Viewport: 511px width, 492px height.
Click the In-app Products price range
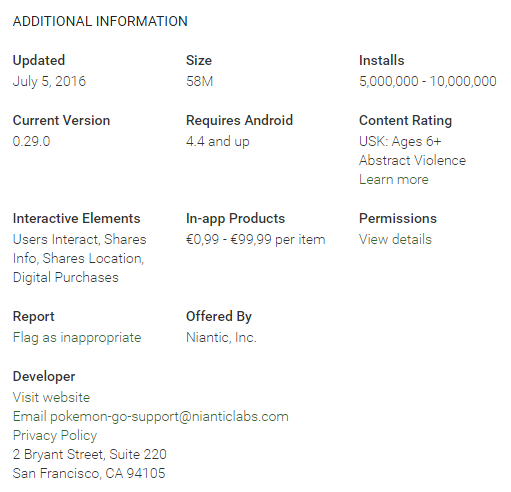(x=256, y=239)
